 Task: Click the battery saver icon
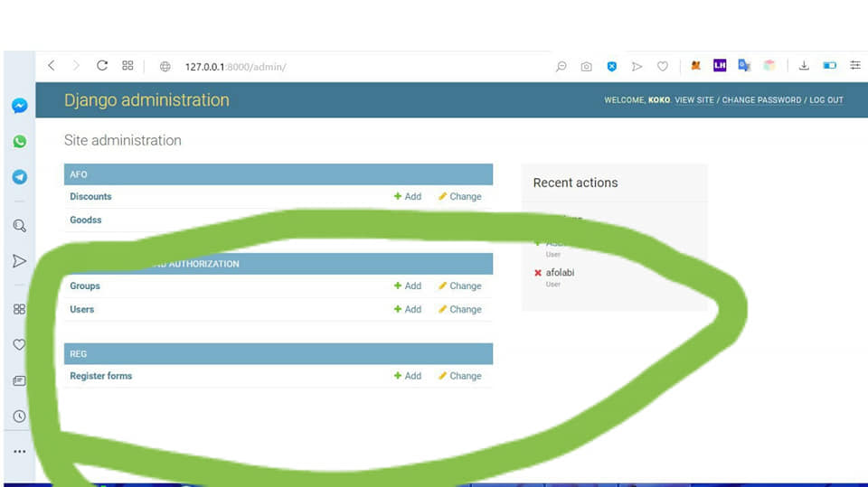[829, 65]
